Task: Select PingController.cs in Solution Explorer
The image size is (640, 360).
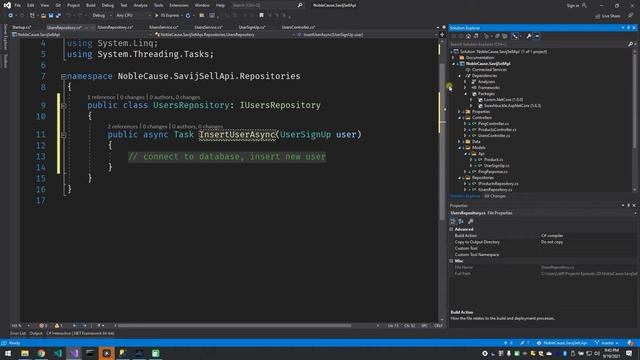Action: point(493,124)
